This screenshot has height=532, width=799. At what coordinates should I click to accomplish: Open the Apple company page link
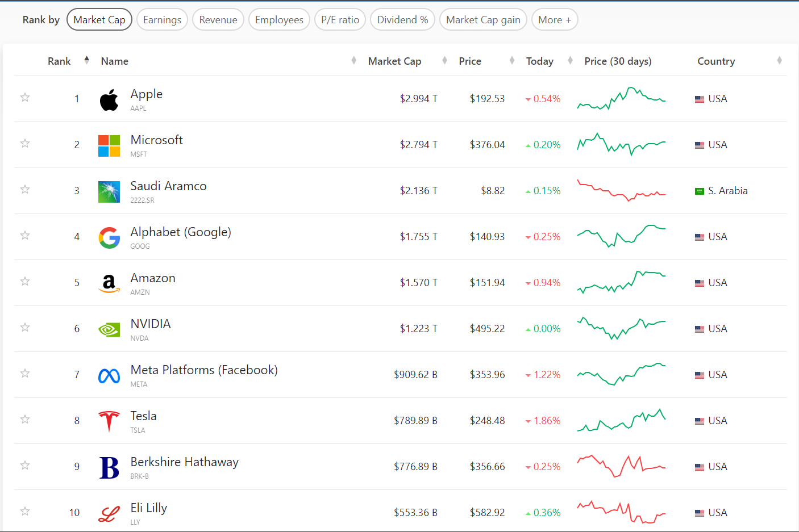point(147,94)
